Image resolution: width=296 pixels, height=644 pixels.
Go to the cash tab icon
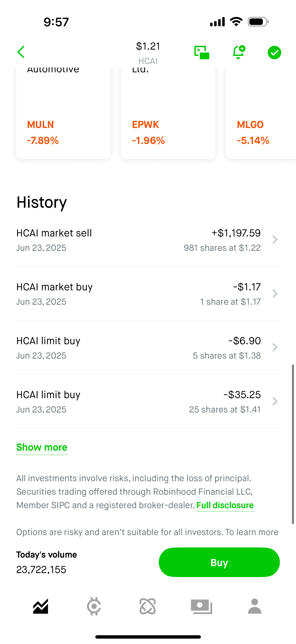click(x=201, y=606)
